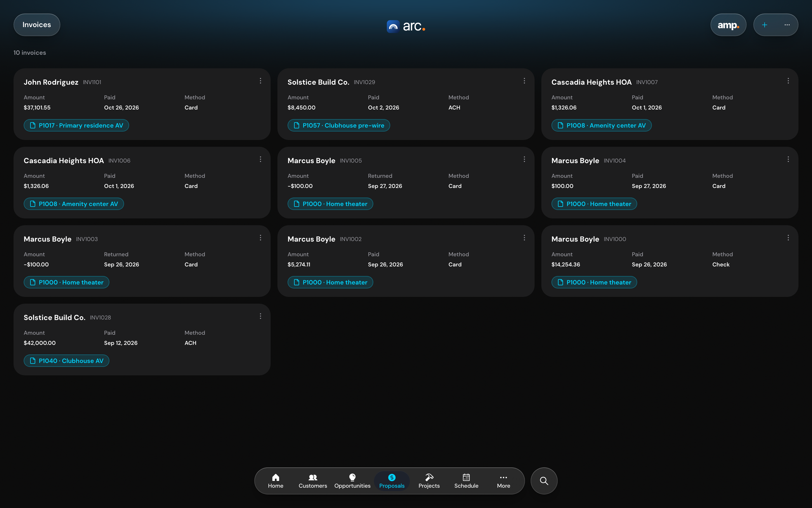Image resolution: width=812 pixels, height=508 pixels.
Task: Open top-right ellipsis options menu
Action: (x=787, y=25)
